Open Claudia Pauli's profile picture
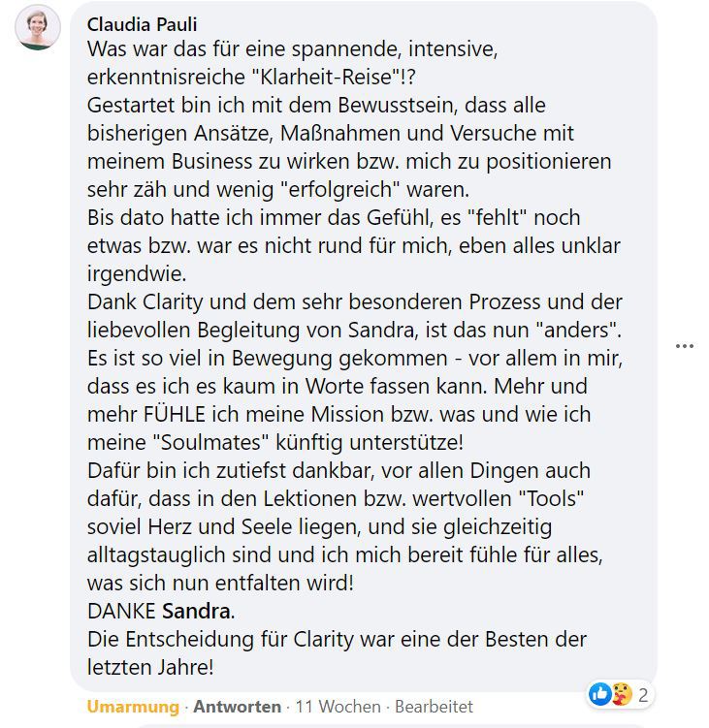 (37, 26)
